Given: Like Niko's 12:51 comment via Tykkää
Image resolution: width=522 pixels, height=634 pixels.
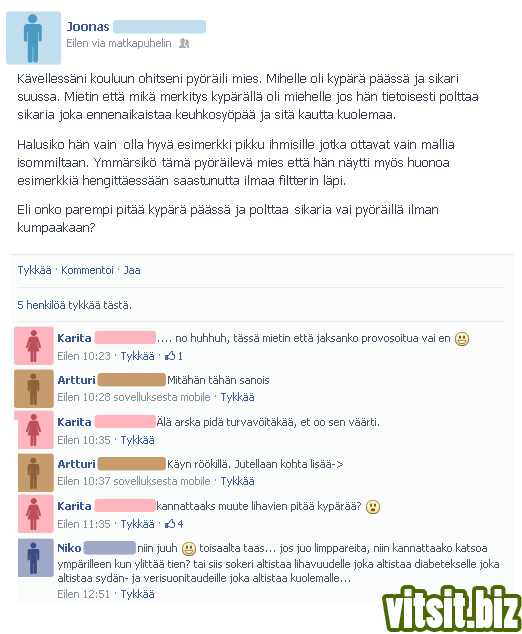Looking at the screenshot, I should pyautogui.click(x=137, y=594).
